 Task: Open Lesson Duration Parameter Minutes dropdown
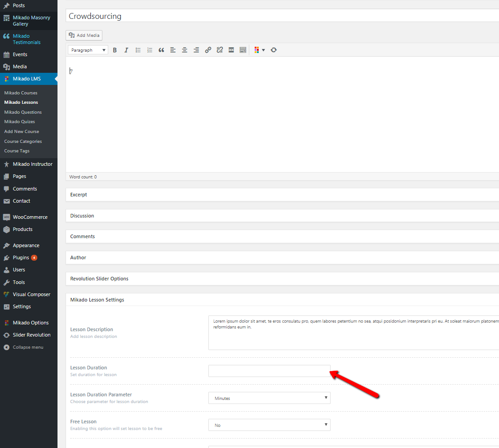click(269, 398)
